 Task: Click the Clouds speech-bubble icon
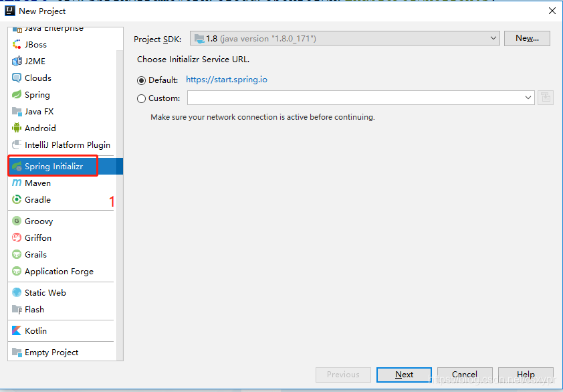pos(17,78)
